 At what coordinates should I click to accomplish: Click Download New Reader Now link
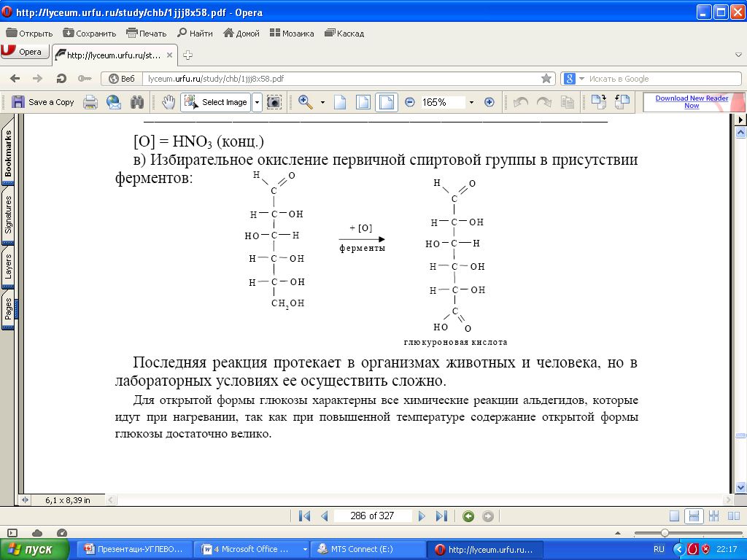692,102
